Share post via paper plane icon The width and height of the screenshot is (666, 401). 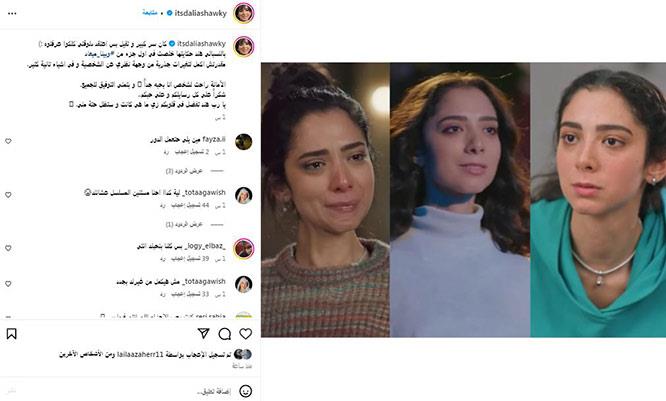pos(204,333)
